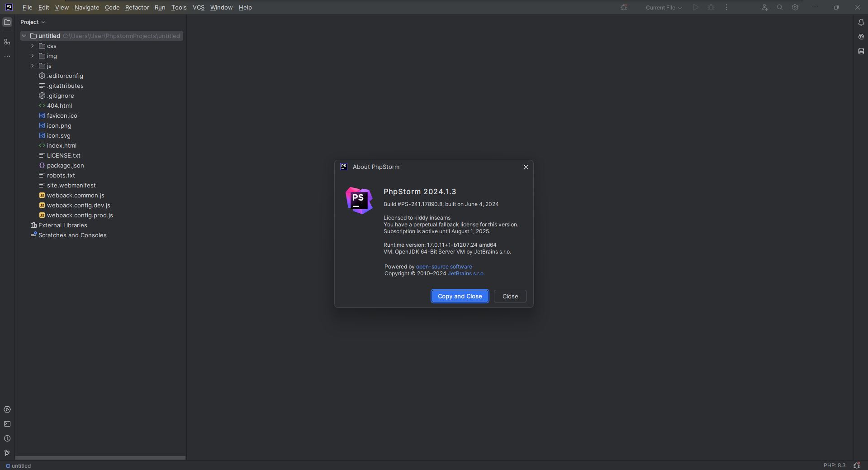Open the Refactor menu
Viewport: 868px width, 470px height.
pos(137,7)
